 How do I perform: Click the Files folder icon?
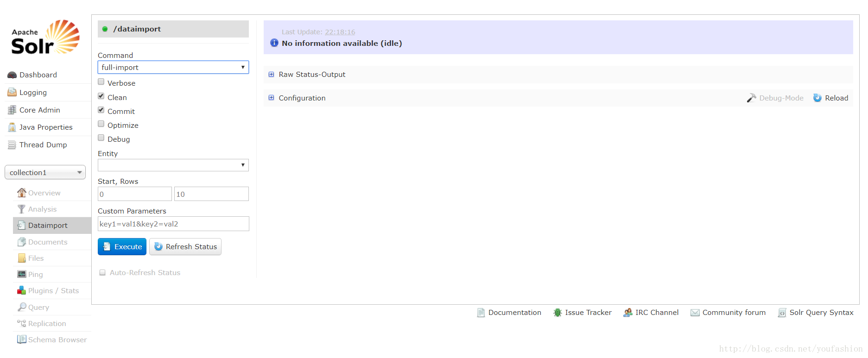(x=21, y=258)
